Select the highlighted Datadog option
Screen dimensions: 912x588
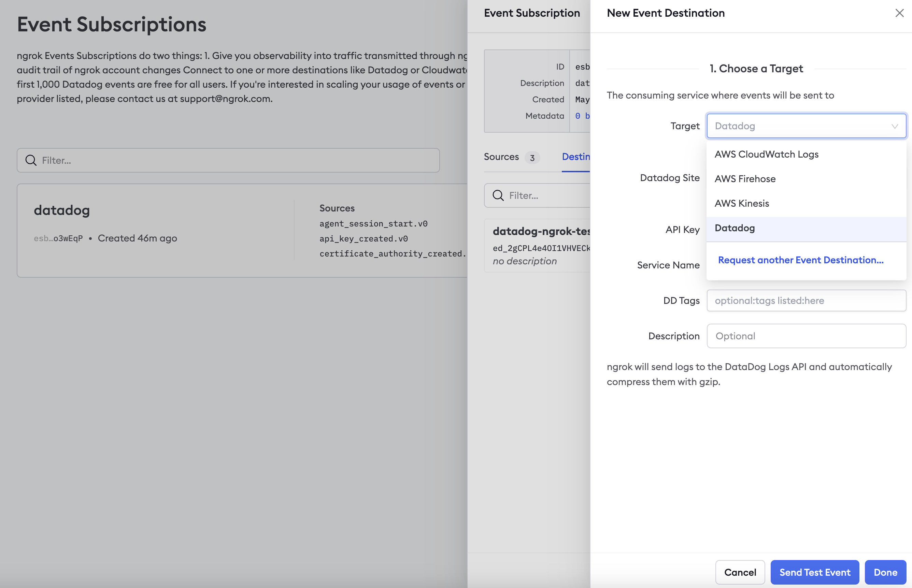point(734,228)
